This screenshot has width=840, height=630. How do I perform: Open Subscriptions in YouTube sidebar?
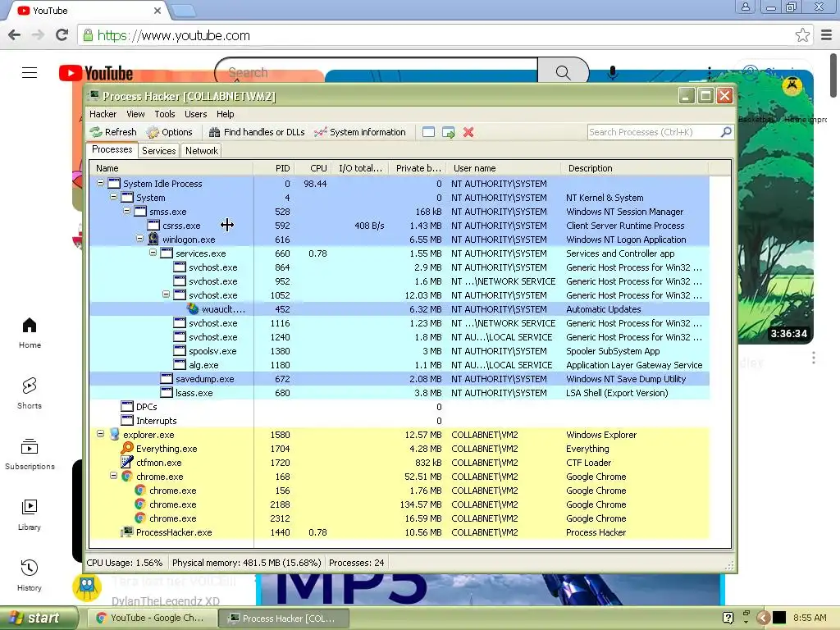click(30, 454)
